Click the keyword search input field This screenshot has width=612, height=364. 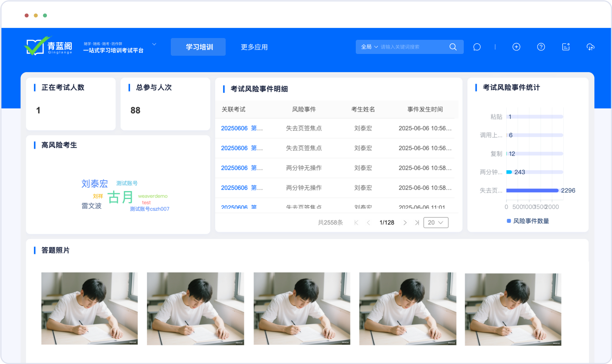413,47
